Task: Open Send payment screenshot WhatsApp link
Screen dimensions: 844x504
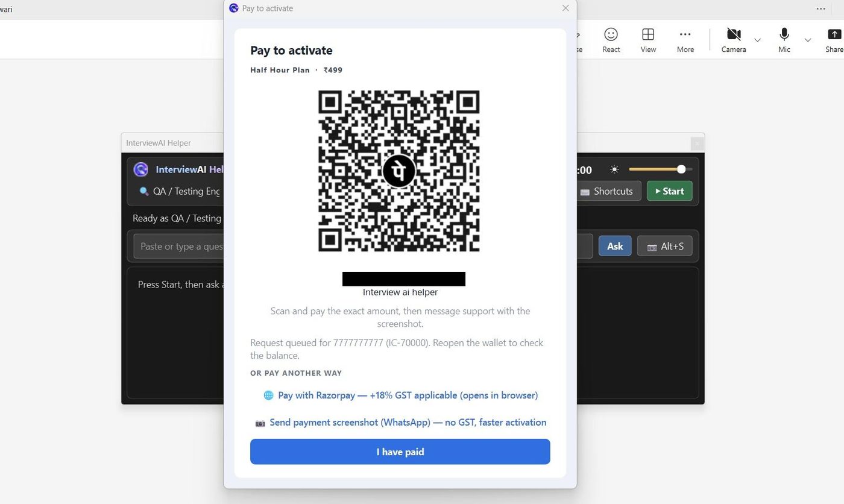Action: coord(400,423)
